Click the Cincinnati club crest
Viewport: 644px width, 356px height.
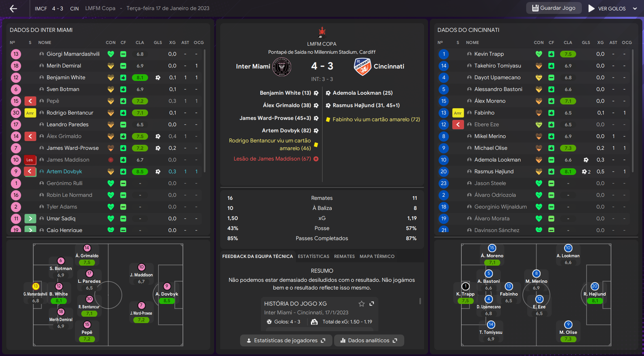(362, 66)
